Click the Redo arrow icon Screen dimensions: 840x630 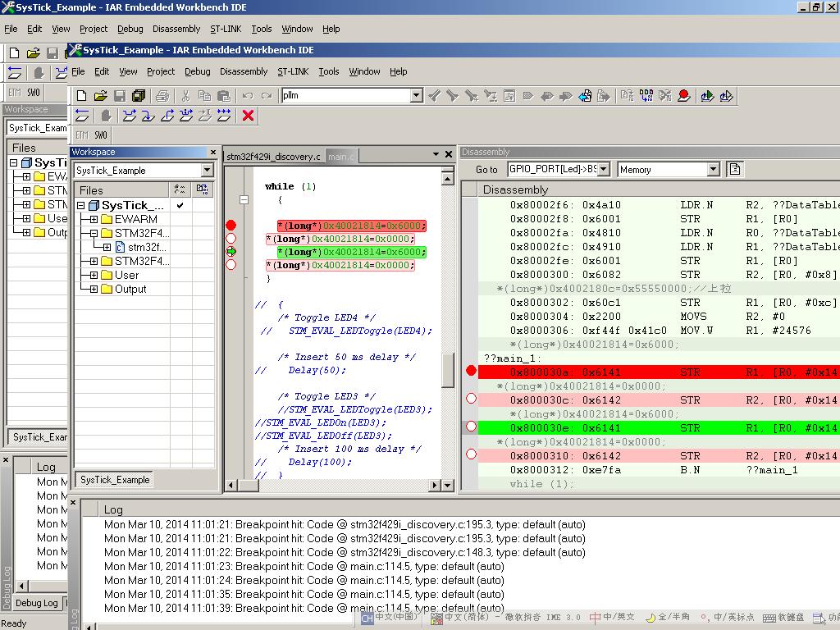coord(267,96)
